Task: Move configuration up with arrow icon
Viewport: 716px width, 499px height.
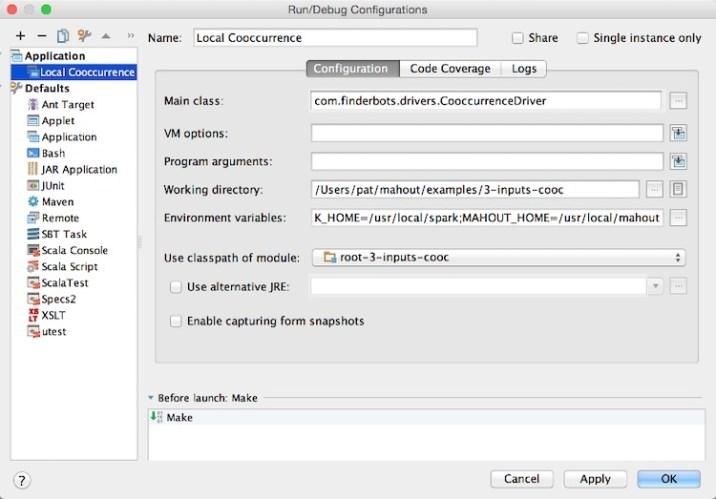Action: (106, 36)
